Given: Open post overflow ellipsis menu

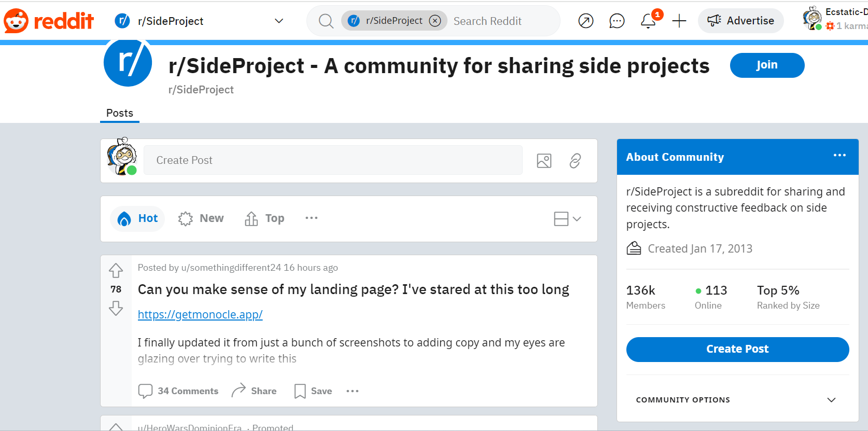Looking at the screenshot, I should 353,391.
